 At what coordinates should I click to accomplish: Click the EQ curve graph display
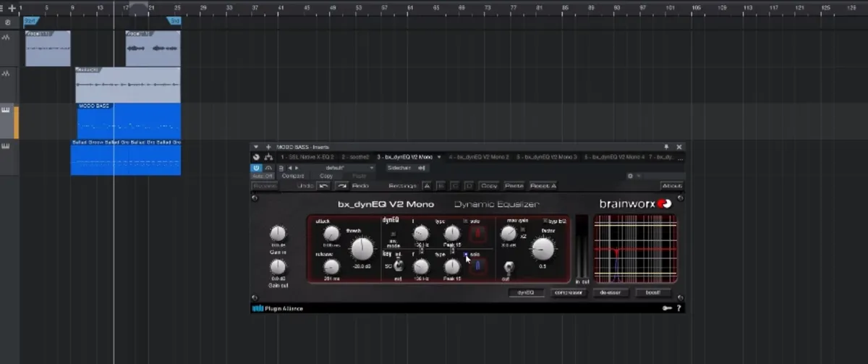tap(635, 248)
